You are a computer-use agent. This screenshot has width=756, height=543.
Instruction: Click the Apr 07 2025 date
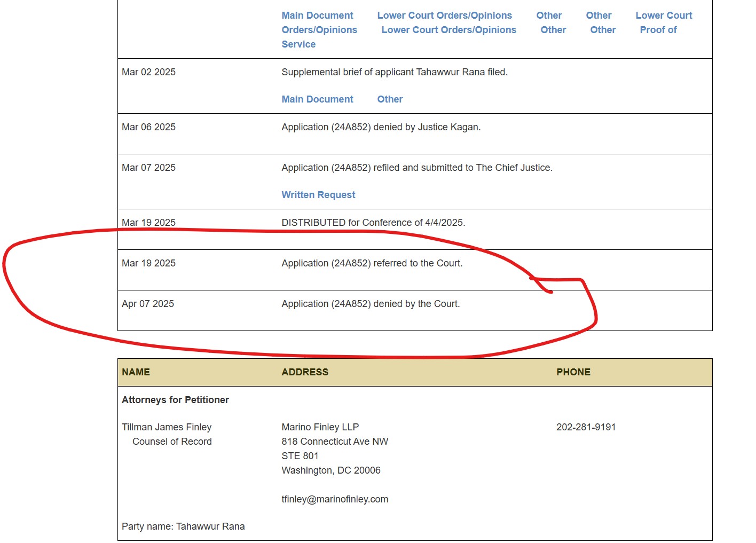(148, 304)
